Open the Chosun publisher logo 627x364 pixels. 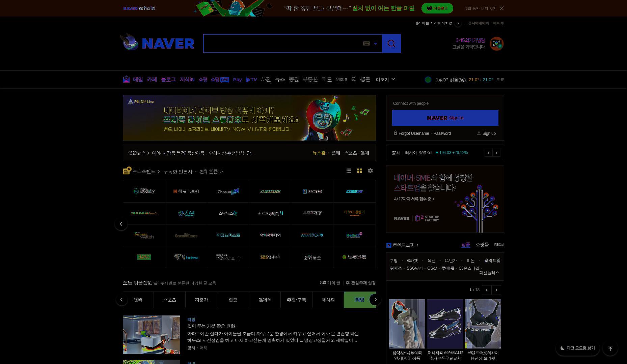pyautogui.click(x=228, y=191)
